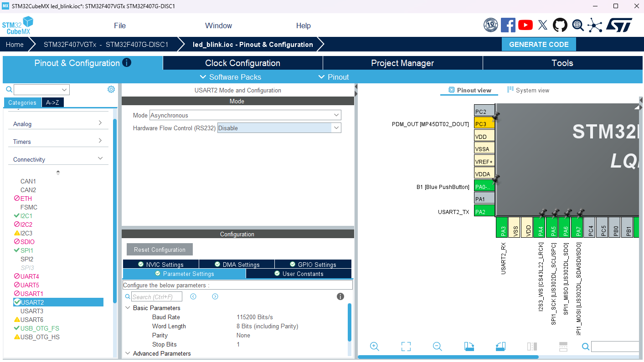Viewport: 644px width, 362px height.
Task: Switch to the Clock Configuration tab
Action: [x=242, y=63]
